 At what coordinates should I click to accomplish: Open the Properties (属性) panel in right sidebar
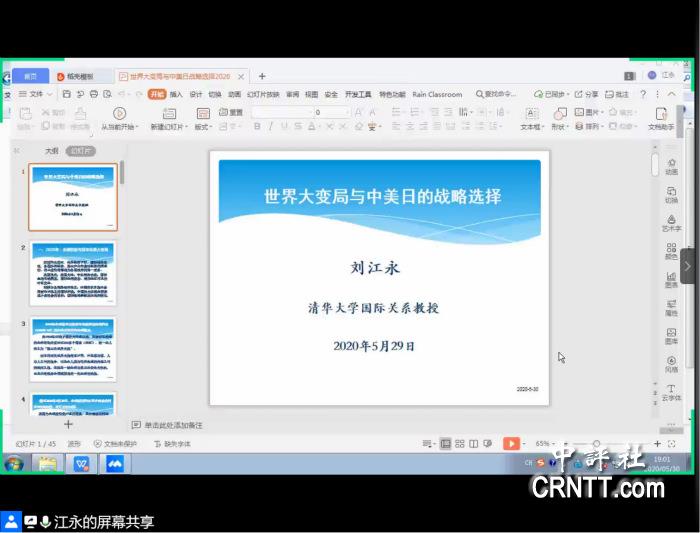671,308
